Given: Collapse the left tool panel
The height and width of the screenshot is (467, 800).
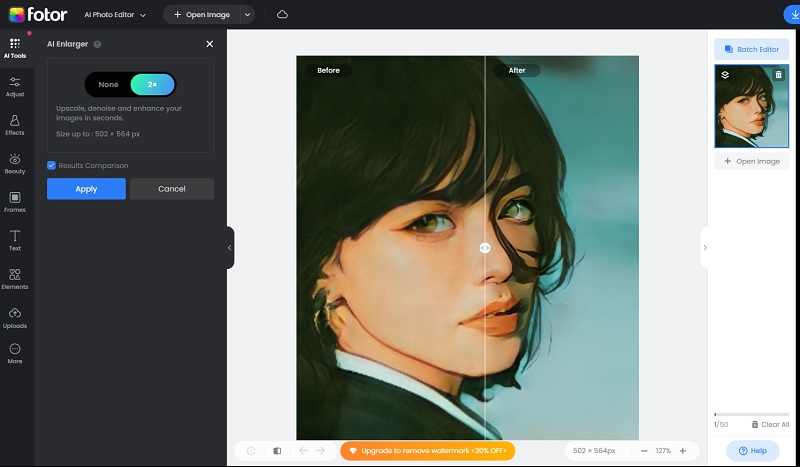Looking at the screenshot, I should [x=230, y=248].
